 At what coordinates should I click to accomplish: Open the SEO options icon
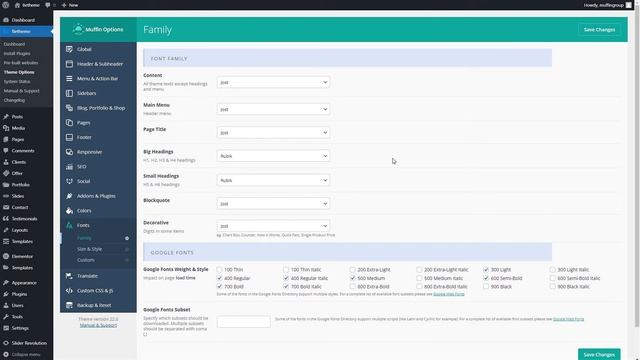(69, 167)
